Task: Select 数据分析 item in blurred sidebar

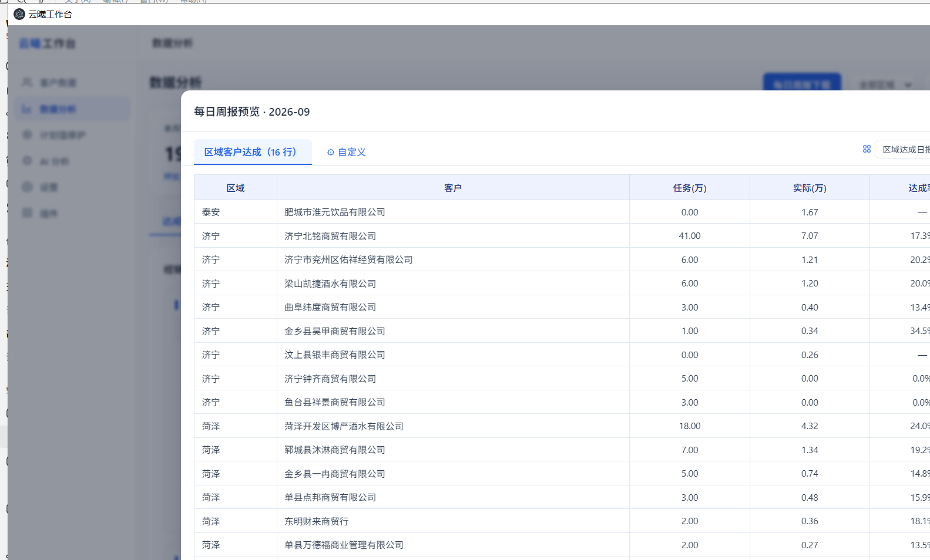Action: [x=73, y=109]
